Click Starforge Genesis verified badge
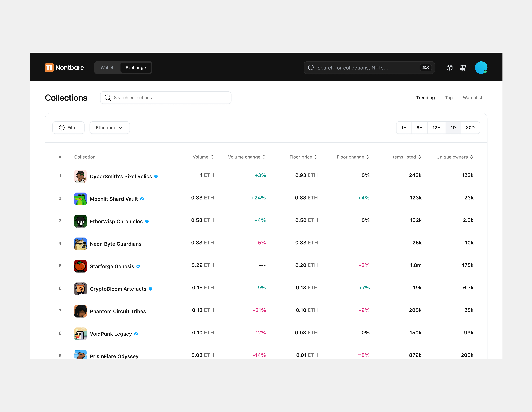Viewport: 532px width, 412px height. pos(138,266)
